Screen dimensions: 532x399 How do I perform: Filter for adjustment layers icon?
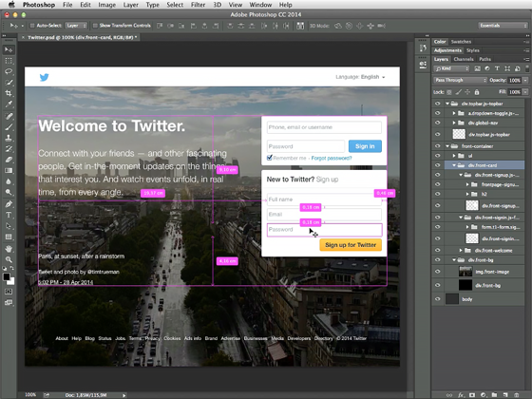pos(487,68)
